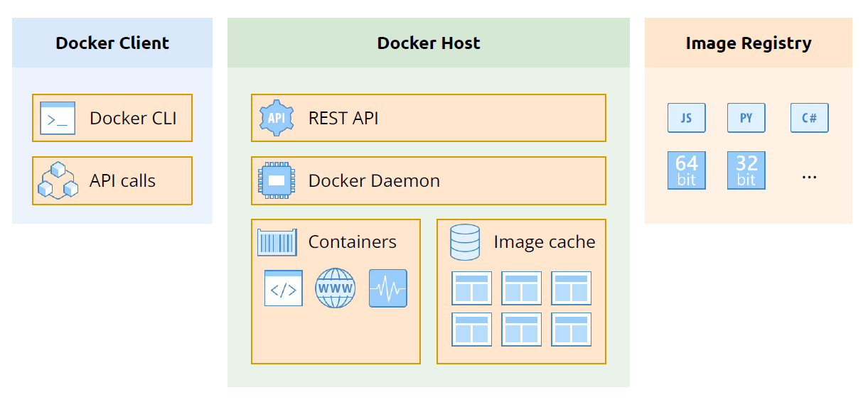The image size is (868, 402).
Task: Click the Docker Daemon chip icon
Action: point(277,180)
